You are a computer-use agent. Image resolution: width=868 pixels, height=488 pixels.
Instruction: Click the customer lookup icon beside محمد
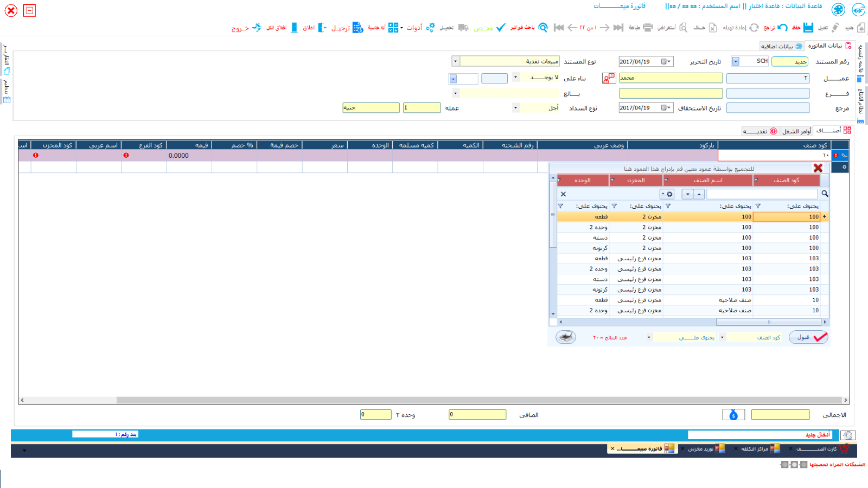[x=609, y=78]
